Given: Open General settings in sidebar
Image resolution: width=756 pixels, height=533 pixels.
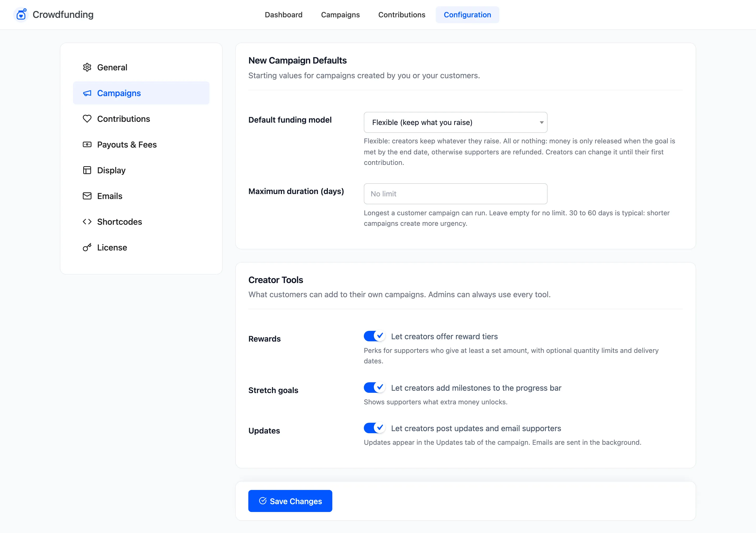Looking at the screenshot, I should click(141, 67).
